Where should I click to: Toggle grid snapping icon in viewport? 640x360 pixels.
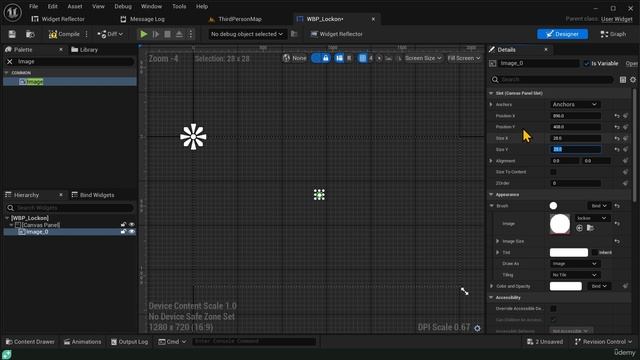(362, 58)
